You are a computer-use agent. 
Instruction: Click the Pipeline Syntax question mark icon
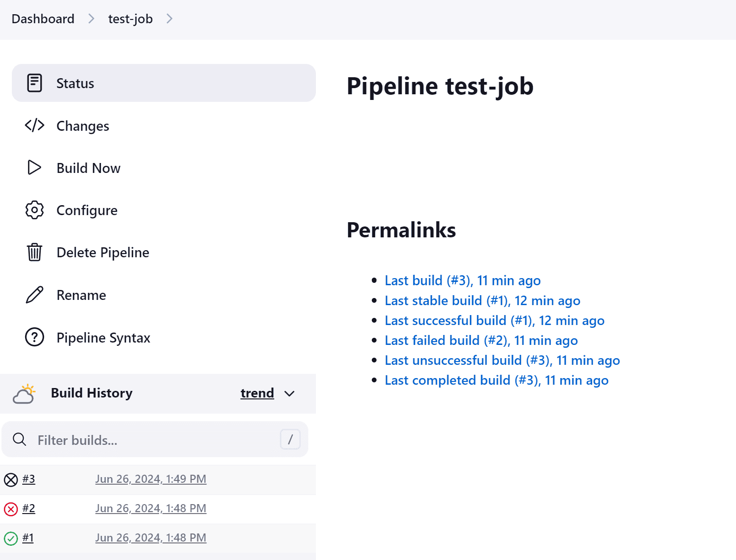pos(35,337)
